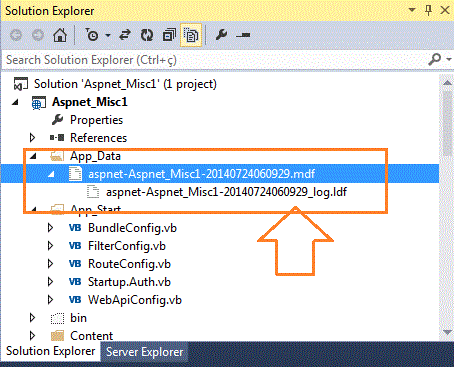Open the search options dropdown arrow
The height and width of the screenshot is (367, 454).
click(x=449, y=60)
